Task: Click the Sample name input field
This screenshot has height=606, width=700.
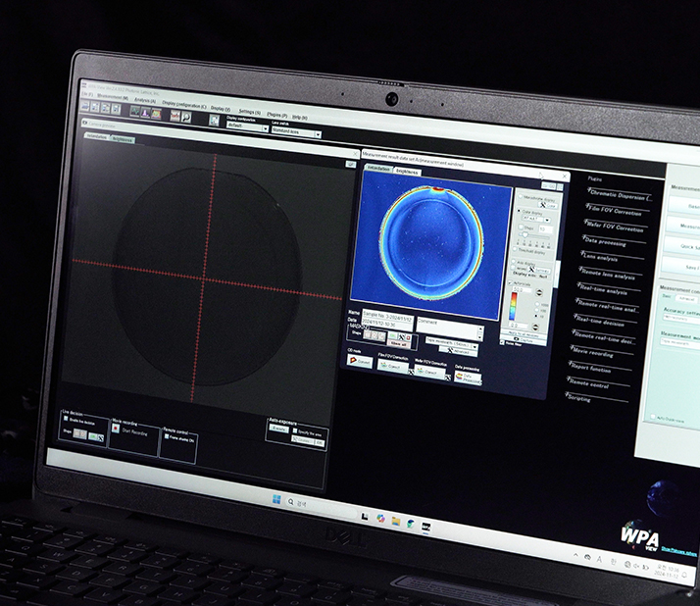Action: pyautogui.click(x=387, y=316)
